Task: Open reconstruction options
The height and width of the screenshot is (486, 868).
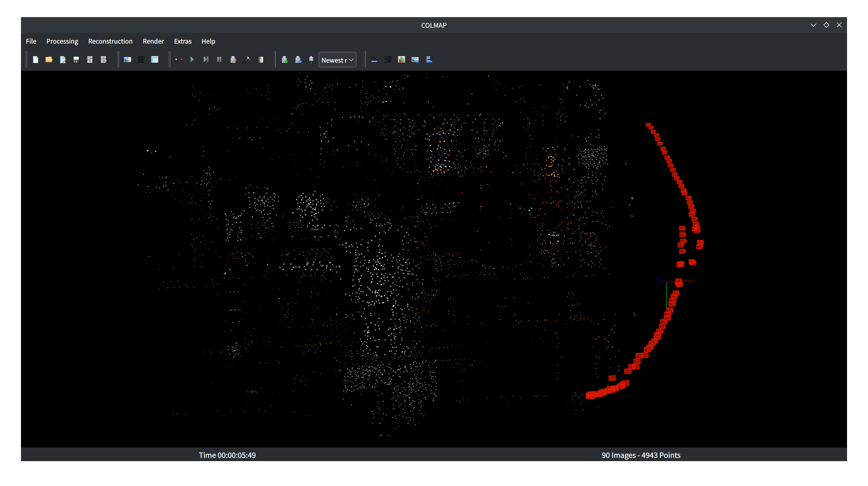Action: [233, 60]
